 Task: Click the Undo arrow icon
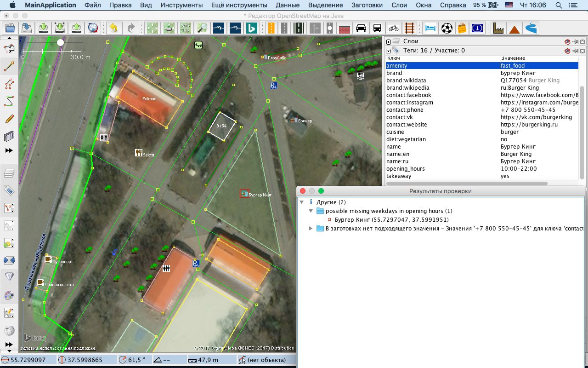pyautogui.click(x=114, y=28)
